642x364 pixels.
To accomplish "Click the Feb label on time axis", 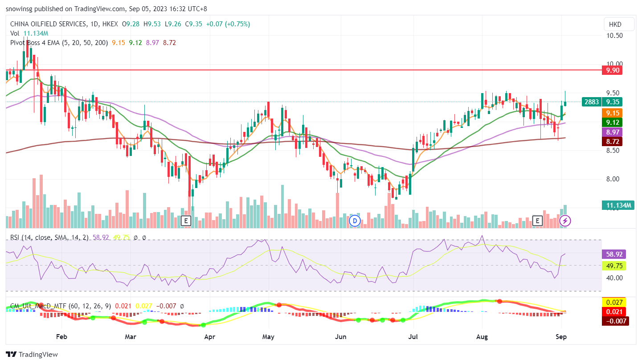I will click(61, 337).
